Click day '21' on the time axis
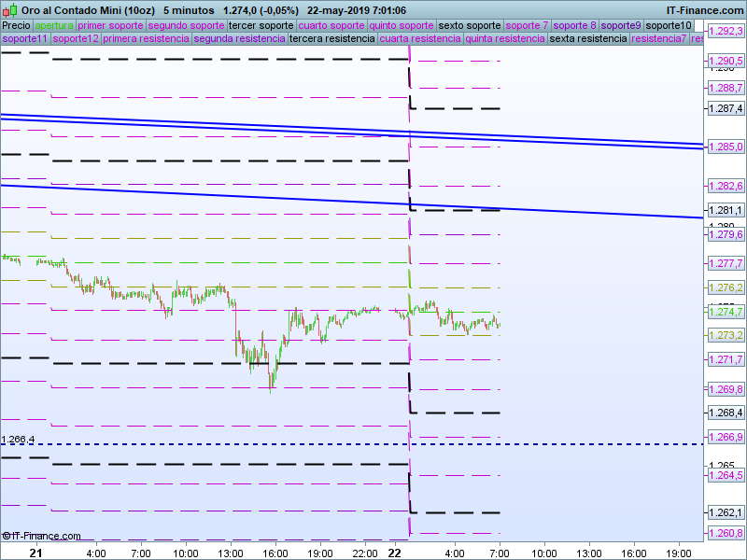The image size is (747, 560). [x=35, y=553]
